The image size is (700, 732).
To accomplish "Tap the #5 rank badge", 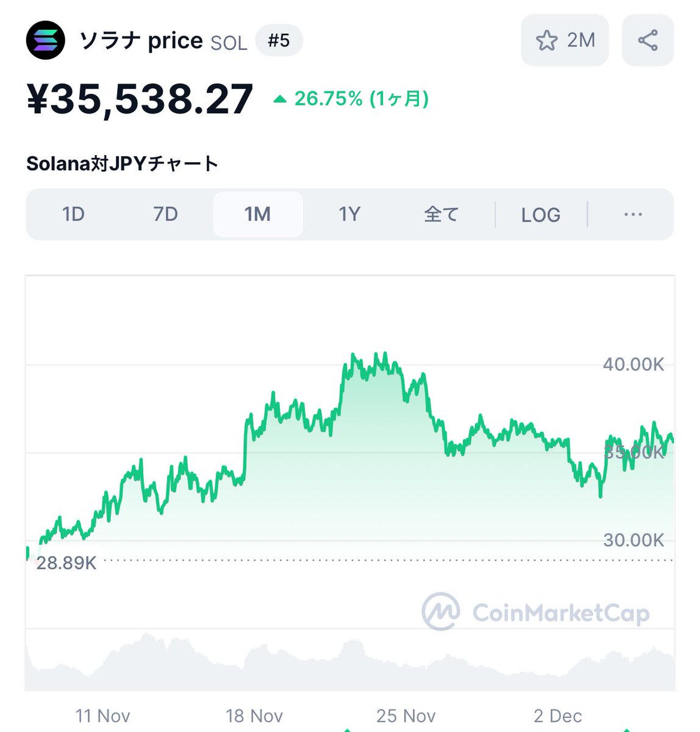I will point(279,41).
